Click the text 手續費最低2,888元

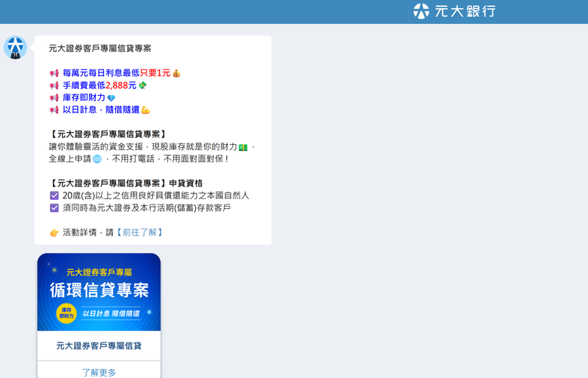(100, 85)
